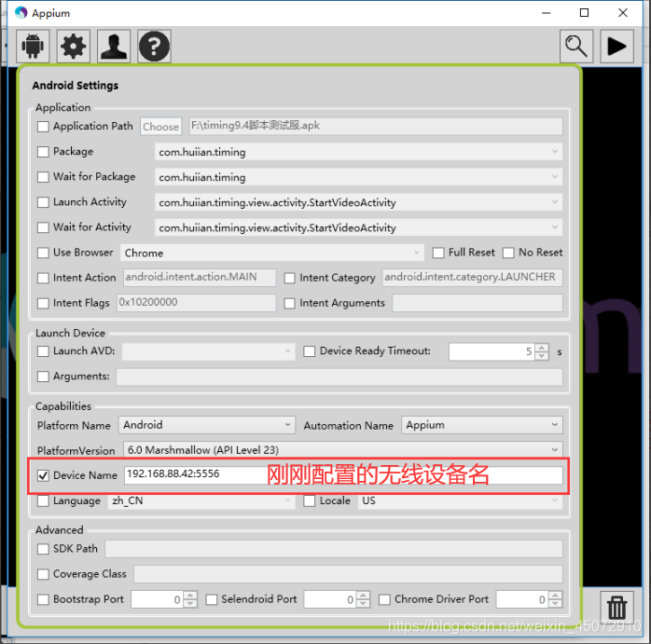651x644 pixels.
Task: Enable Intent Flags checkbox
Action: click(x=43, y=304)
